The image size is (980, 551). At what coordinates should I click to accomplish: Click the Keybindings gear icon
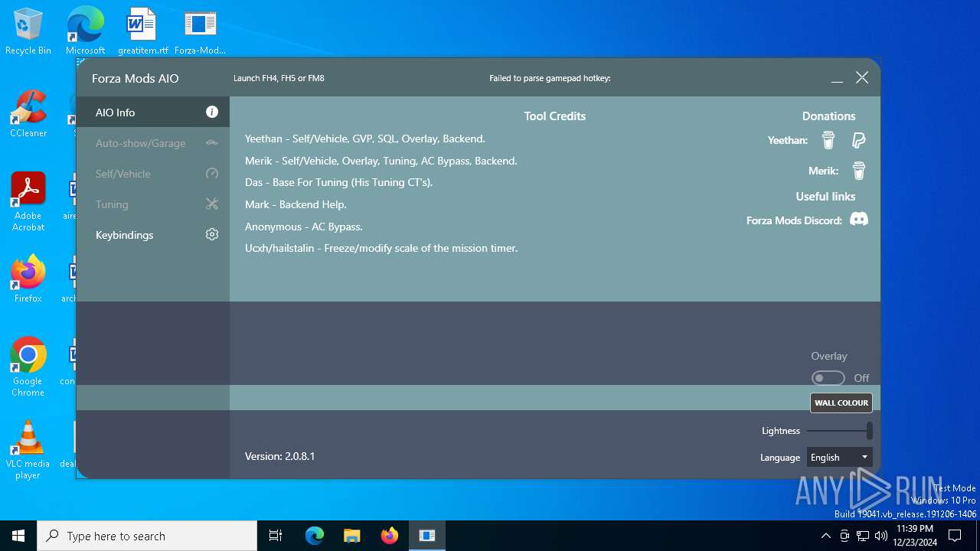click(x=212, y=235)
